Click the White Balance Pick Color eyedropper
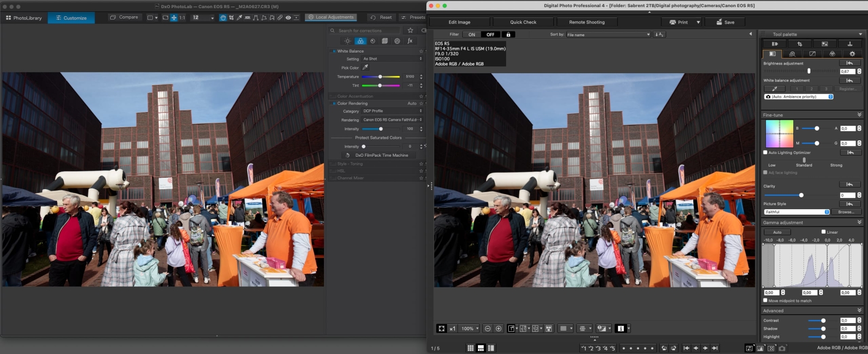Image resolution: width=868 pixels, height=354 pixels. click(x=365, y=67)
